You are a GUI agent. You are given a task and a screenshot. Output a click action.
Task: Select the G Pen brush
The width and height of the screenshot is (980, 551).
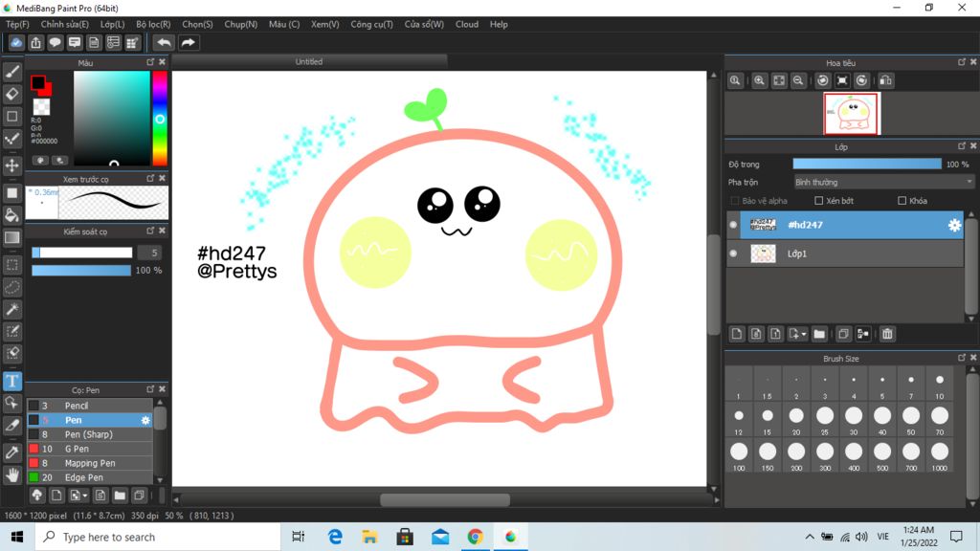[x=90, y=450]
